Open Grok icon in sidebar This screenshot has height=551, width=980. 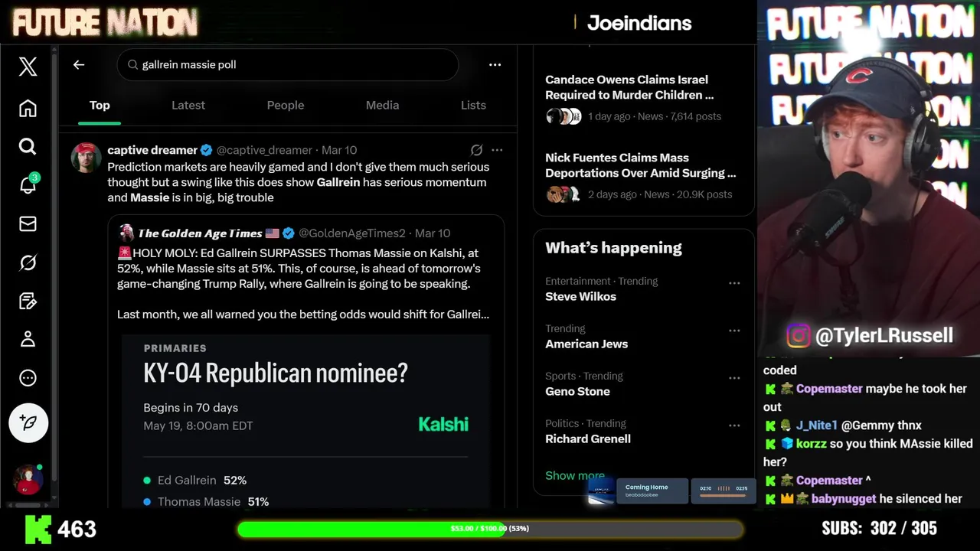tap(28, 262)
